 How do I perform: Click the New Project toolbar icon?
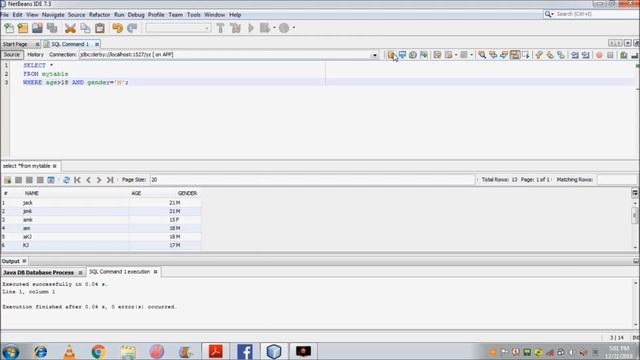click(x=23, y=28)
